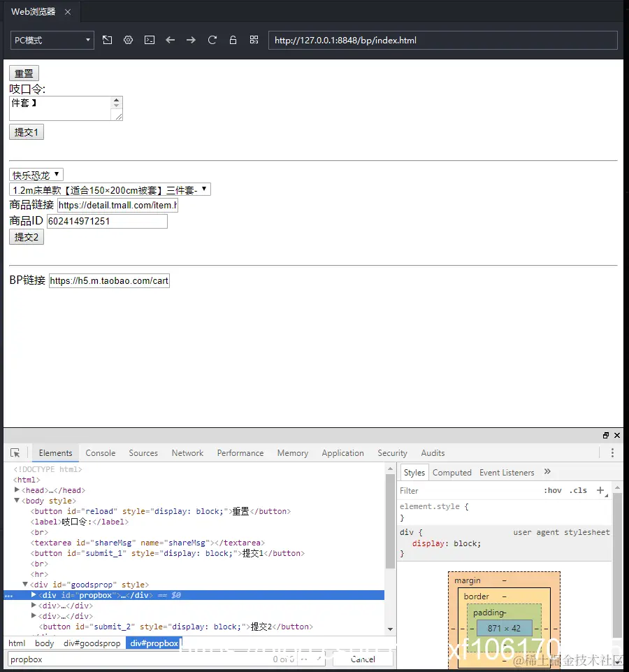This screenshot has width=629, height=672.
Task: Select the label 吱口令 DOM line
Action: [x=79, y=522]
